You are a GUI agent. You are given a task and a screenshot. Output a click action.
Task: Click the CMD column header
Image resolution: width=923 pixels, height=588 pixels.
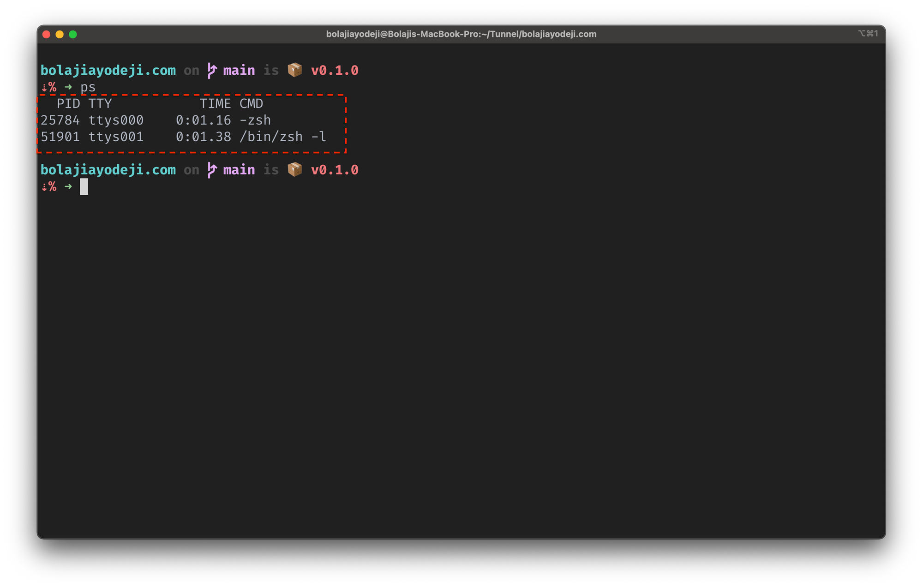pos(251,103)
